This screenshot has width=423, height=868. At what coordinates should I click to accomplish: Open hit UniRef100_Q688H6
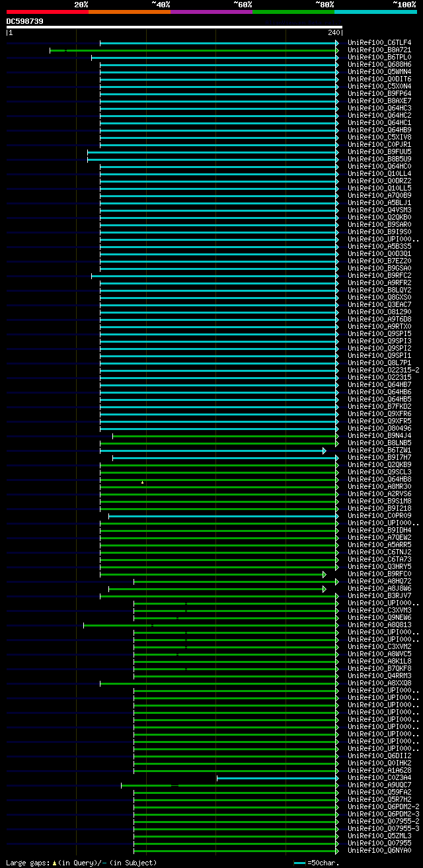(379, 65)
